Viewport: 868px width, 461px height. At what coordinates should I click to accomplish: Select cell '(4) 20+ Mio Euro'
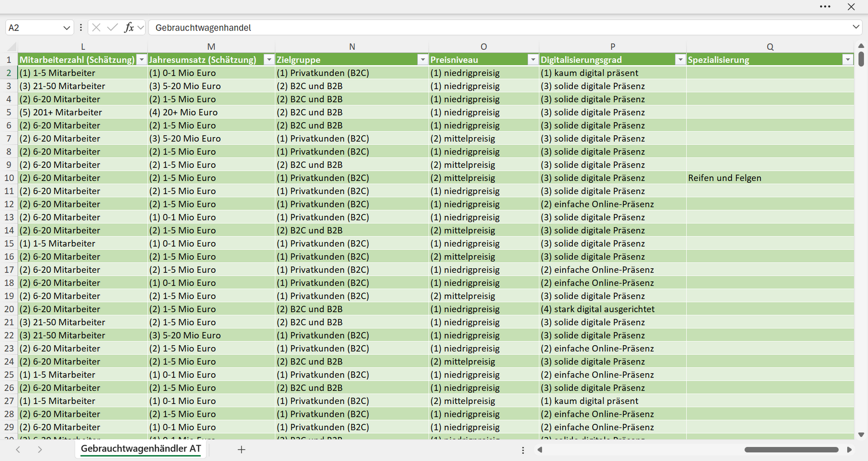point(211,112)
